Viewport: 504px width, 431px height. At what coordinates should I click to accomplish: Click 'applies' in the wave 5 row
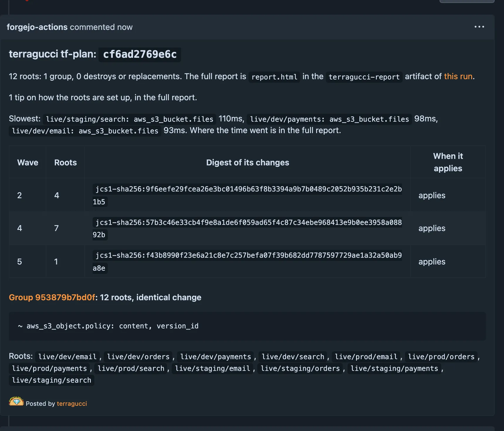(x=432, y=262)
